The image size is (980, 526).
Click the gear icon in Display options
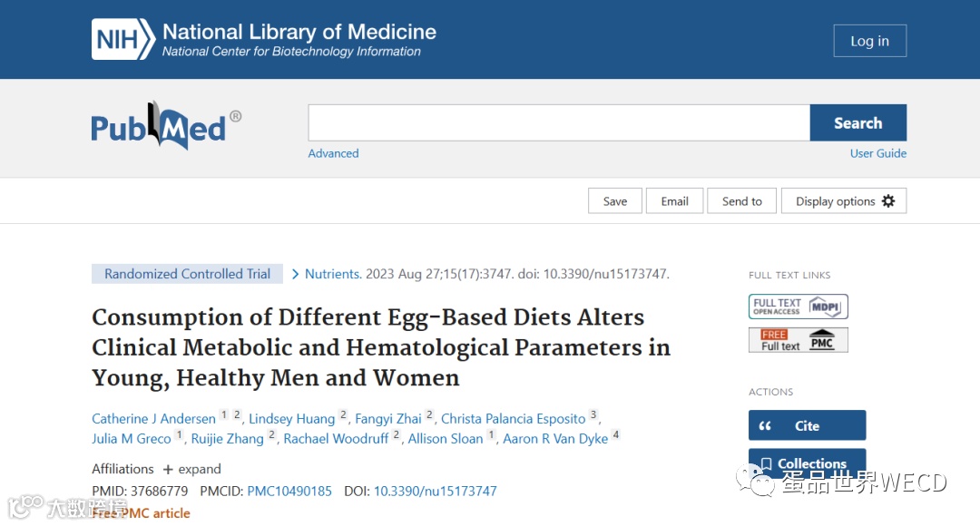(x=888, y=201)
